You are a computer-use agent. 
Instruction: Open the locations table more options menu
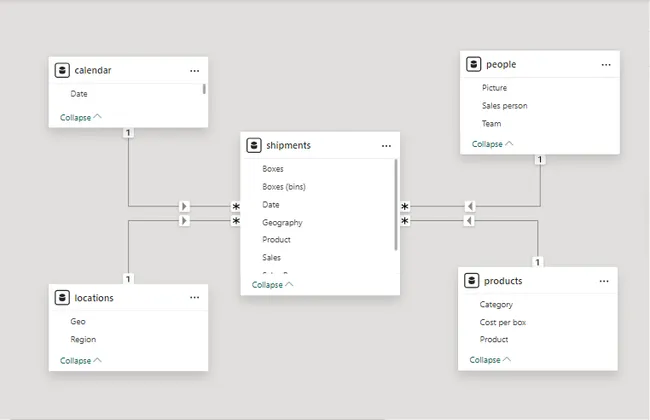(194, 297)
